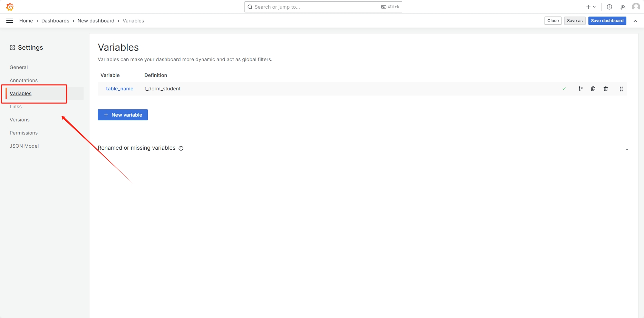Expand the Renamed or missing variables section
The image size is (644, 318).
tap(627, 149)
